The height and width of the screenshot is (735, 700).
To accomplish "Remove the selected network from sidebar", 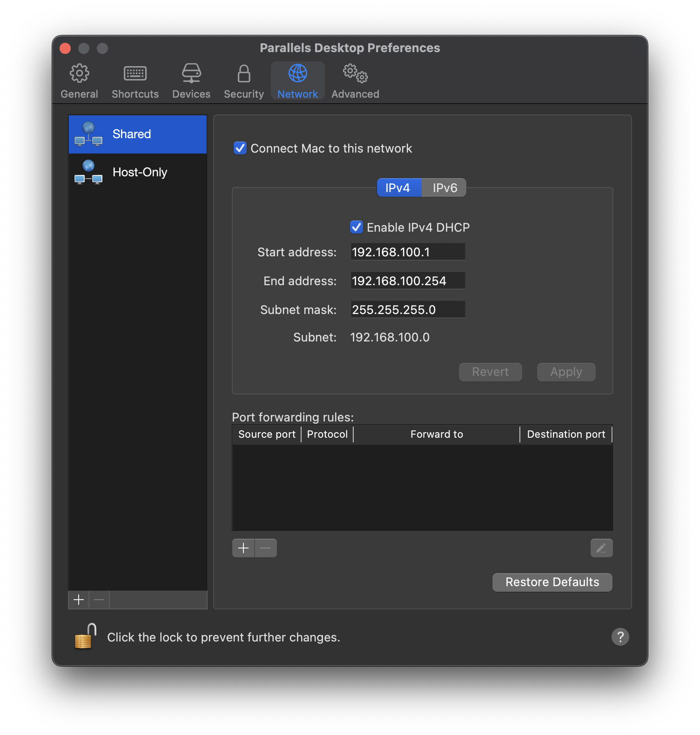I will point(99,600).
